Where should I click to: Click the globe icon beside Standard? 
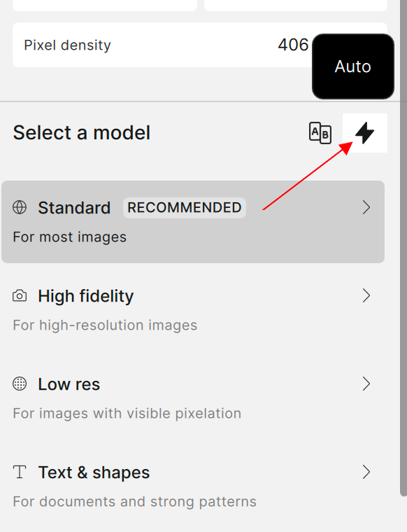[20, 207]
